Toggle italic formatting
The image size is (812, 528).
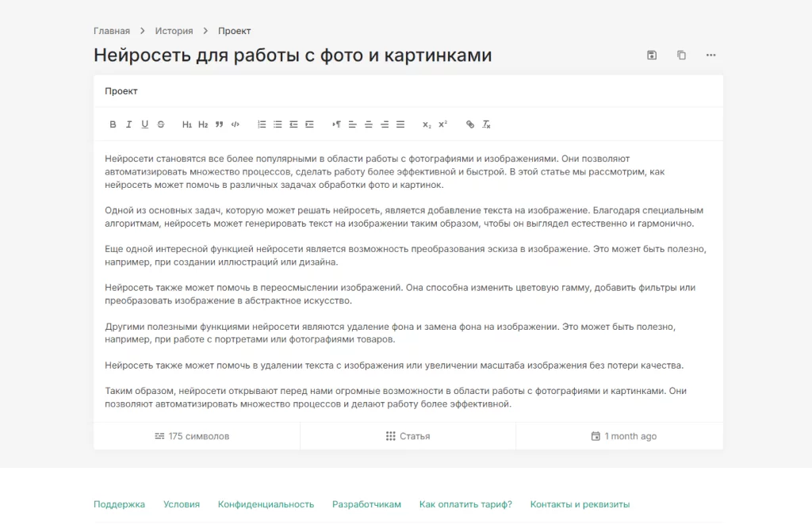click(x=128, y=124)
